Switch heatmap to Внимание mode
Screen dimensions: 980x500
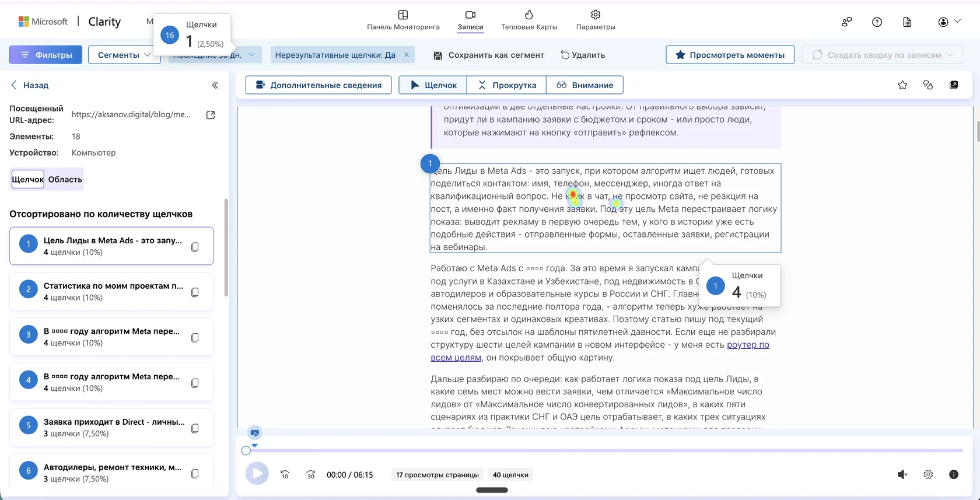pyautogui.click(x=584, y=85)
